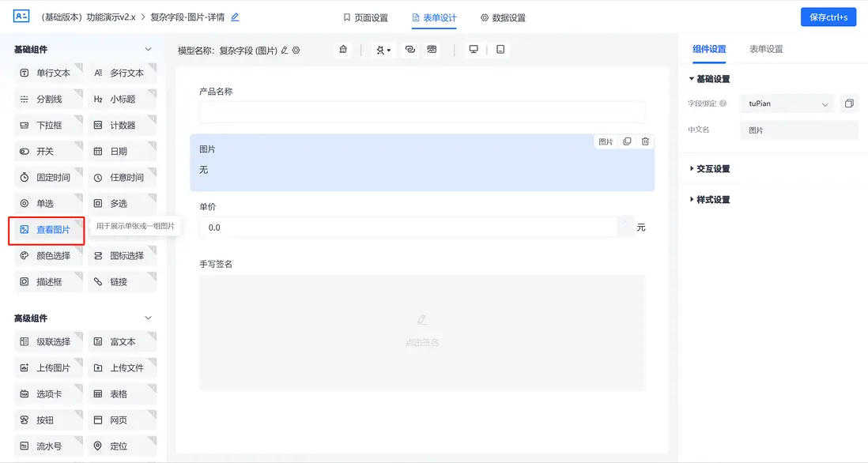Click the 图片 label button on selected component

606,141
